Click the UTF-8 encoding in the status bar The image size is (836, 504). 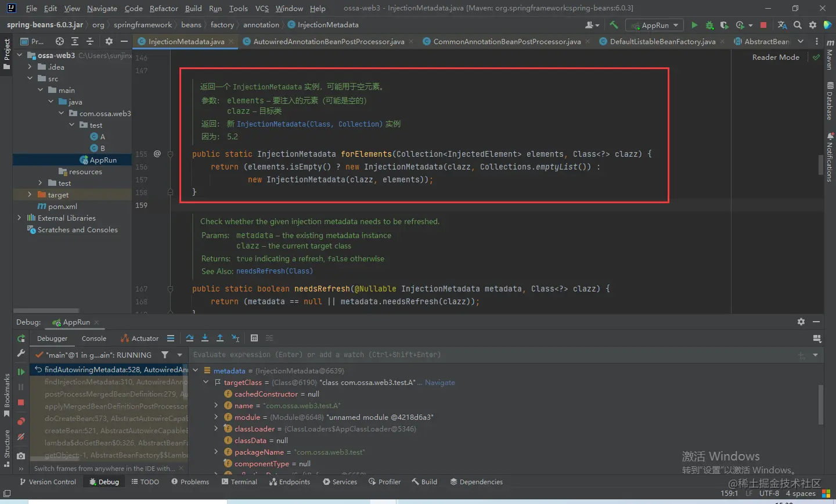769,494
